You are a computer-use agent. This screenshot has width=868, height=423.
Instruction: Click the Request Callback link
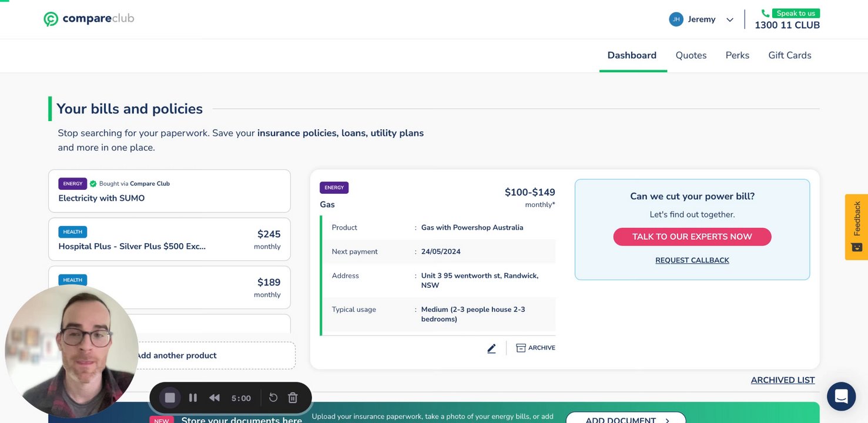(x=692, y=260)
